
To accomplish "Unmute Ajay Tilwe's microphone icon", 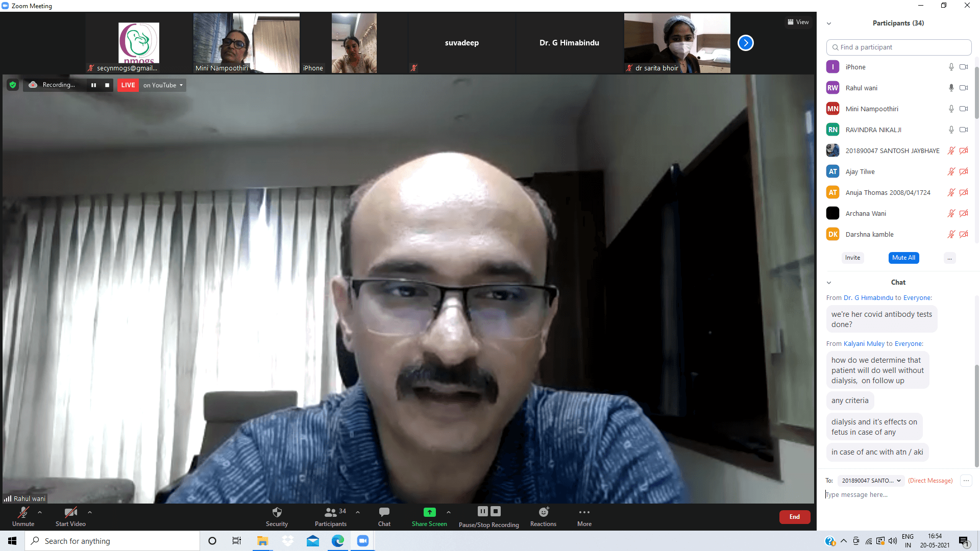I will click(x=951, y=172).
